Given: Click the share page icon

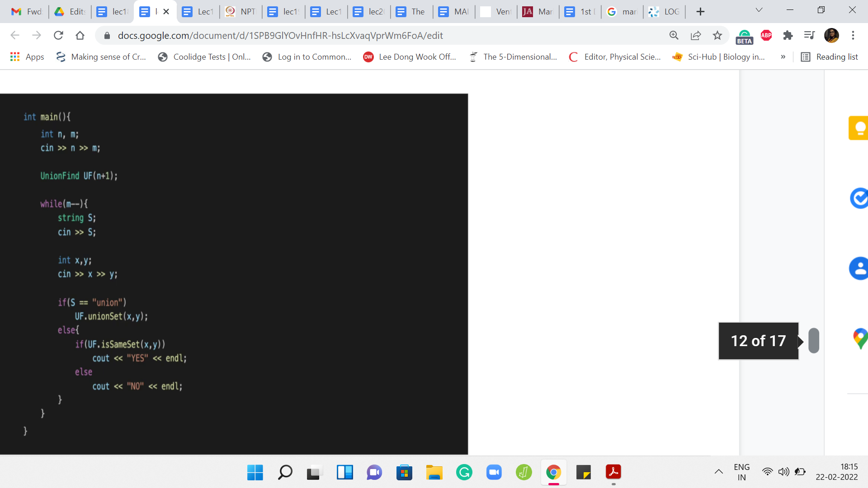Looking at the screenshot, I should pyautogui.click(x=696, y=35).
